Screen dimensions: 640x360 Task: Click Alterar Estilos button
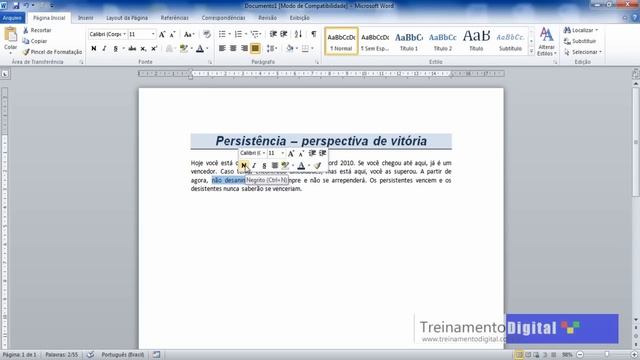[x=547, y=42]
